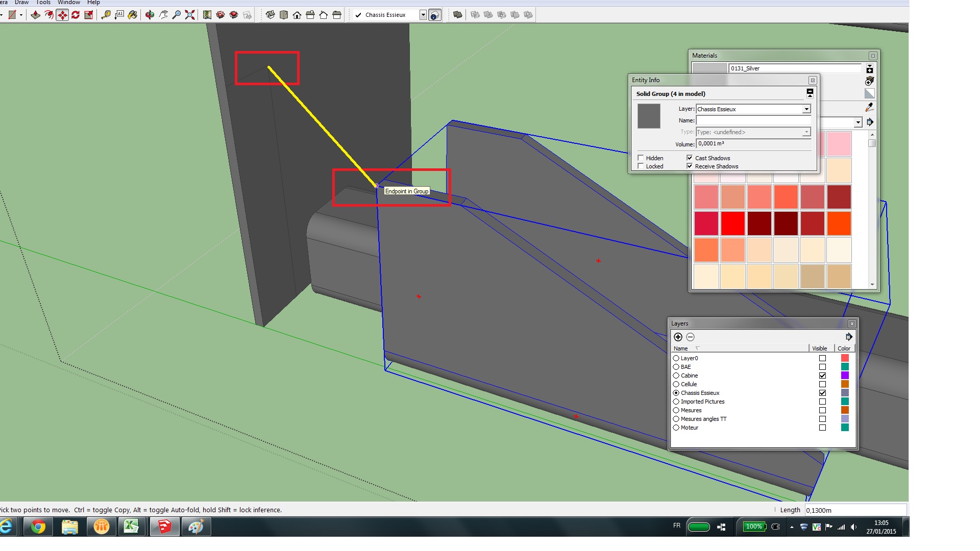Pick the eyedropper Sample Paint tool
Image resolution: width=980 pixels, height=551 pixels.
point(869,107)
